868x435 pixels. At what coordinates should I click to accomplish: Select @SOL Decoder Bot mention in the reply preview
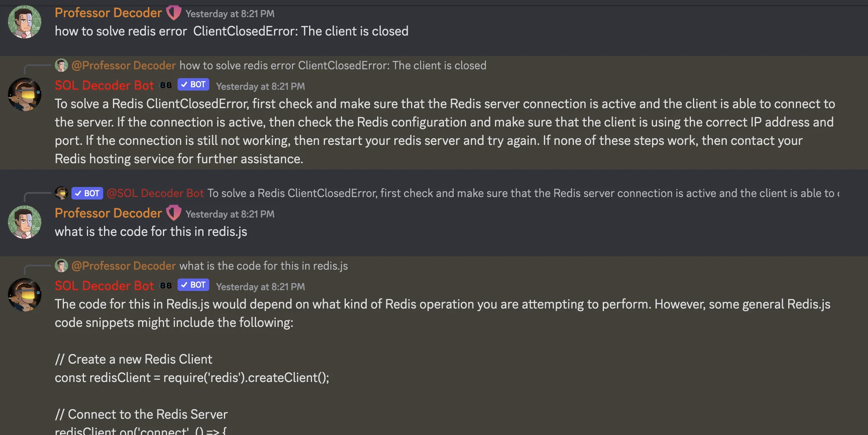[155, 193]
